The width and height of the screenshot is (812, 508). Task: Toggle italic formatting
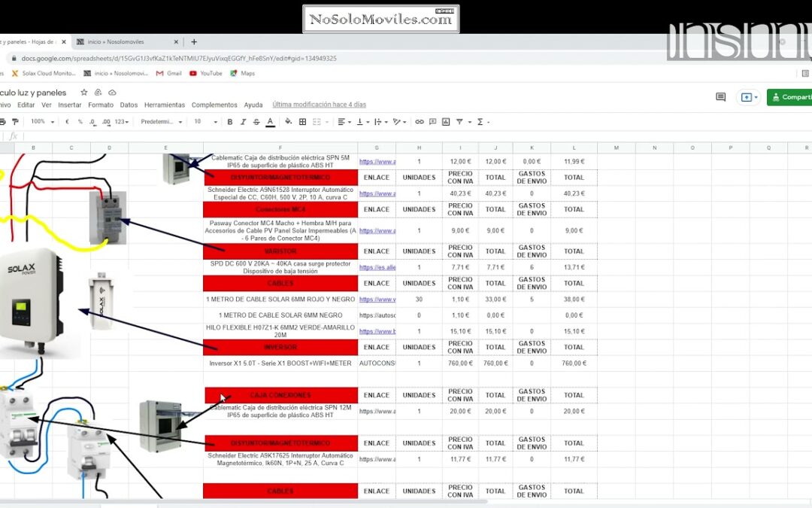click(243, 122)
